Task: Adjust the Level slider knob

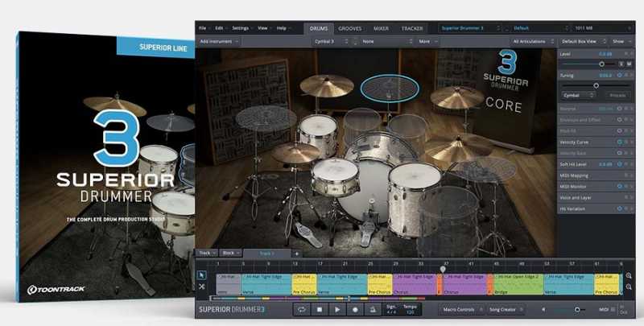Action: (601, 64)
